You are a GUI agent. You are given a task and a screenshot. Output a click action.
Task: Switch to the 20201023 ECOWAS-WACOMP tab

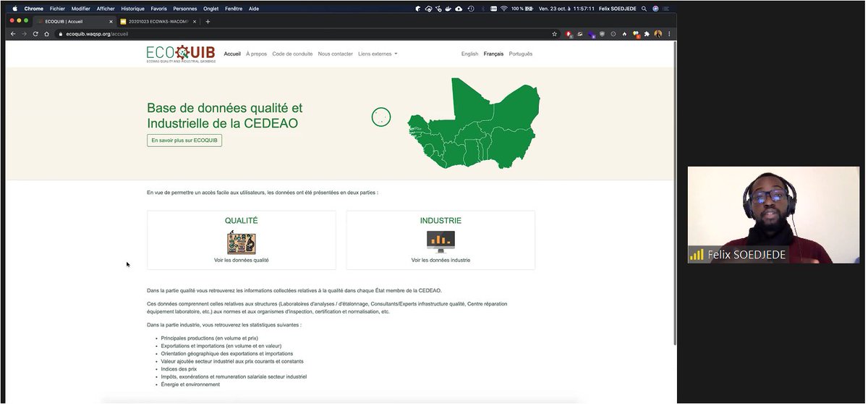pyautogui.click(x=158, y=22)
